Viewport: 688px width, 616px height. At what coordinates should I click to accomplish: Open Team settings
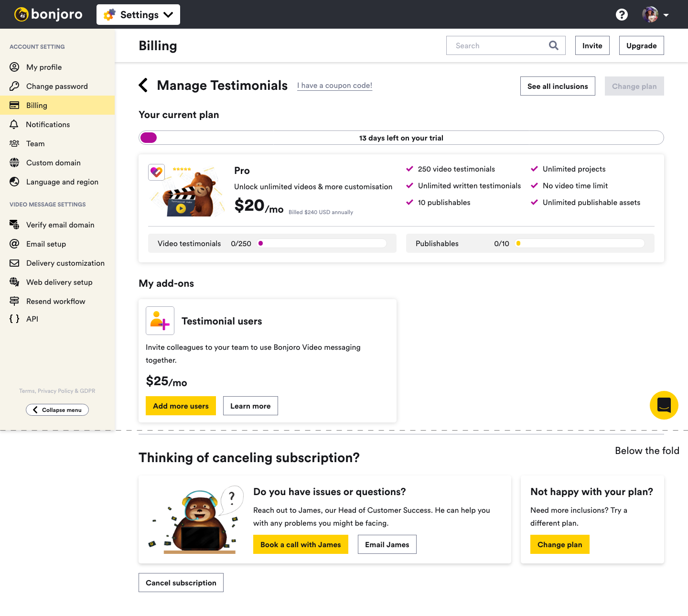pyautogui.click(x=57, y=143)
